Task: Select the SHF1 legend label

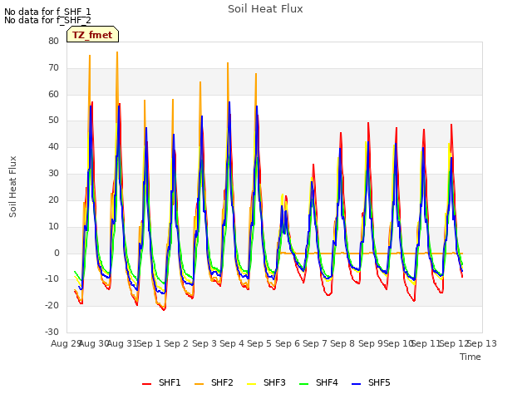Action: (170, 382)
